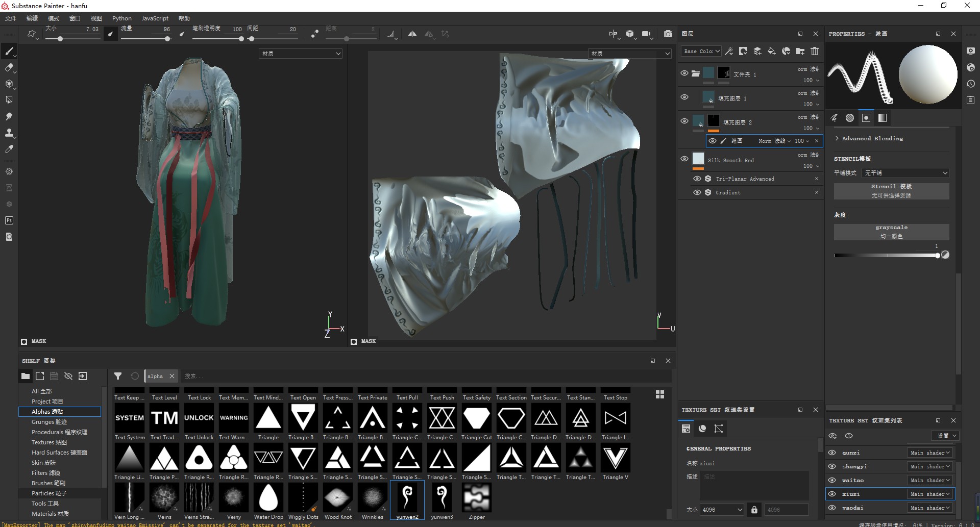Select Alphas category in shelf

pyautogui.click(x=47, y=412)
